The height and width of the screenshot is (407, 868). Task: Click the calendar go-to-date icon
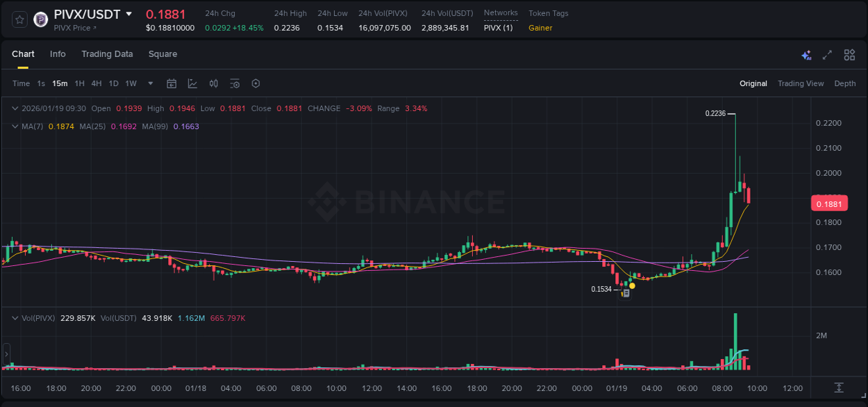coord(172,83)
